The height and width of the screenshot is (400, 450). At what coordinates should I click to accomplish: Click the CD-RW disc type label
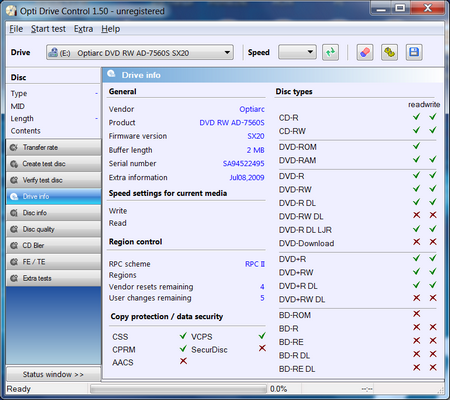(x=292, y=131)
